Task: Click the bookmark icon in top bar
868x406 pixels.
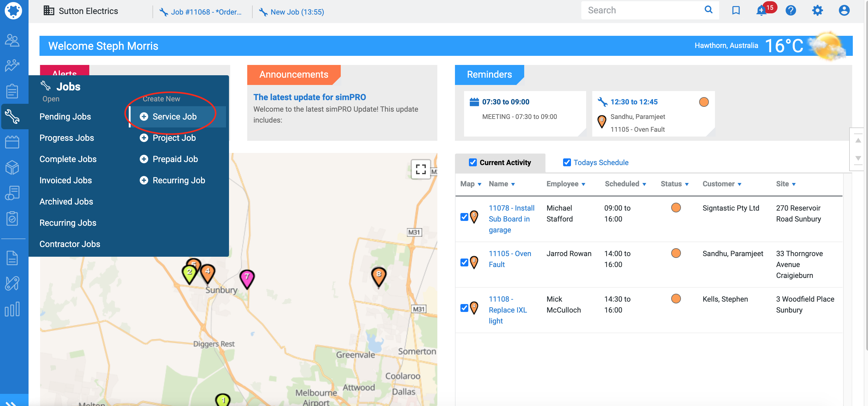Action: 736,10
